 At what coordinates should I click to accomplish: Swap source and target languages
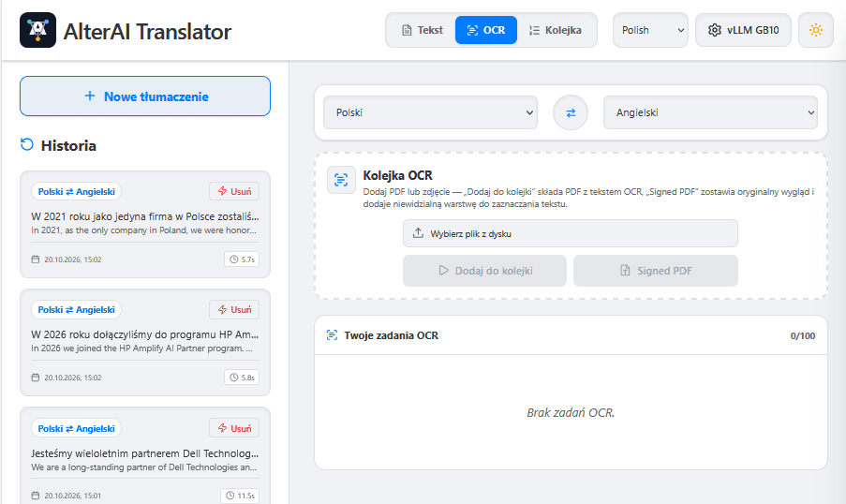tap(571, 112)
